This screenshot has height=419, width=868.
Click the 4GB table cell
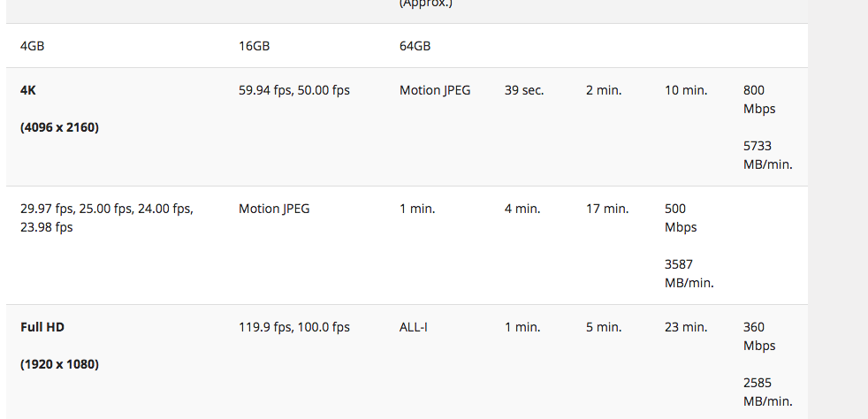32,46
